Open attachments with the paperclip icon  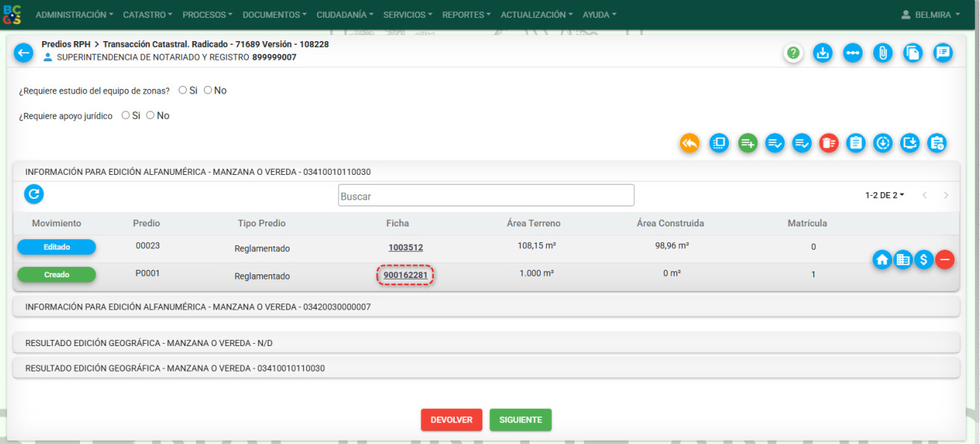[x=883, y=53]
